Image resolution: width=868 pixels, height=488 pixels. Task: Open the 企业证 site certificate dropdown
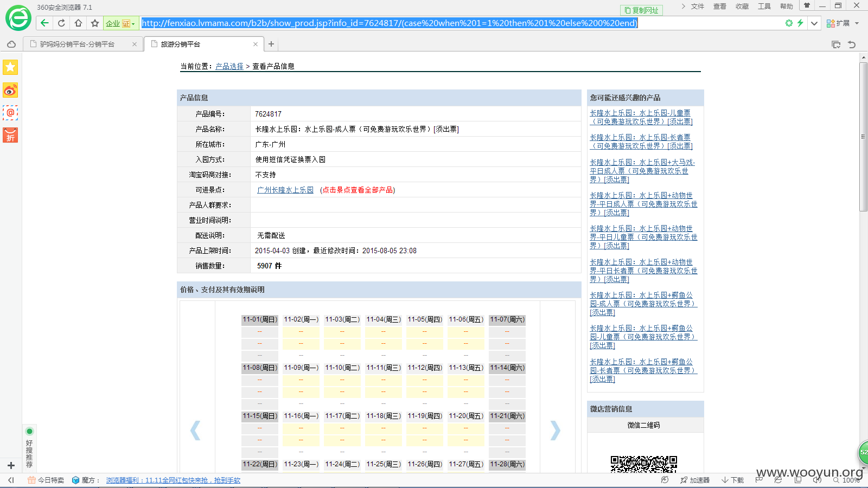120,23
